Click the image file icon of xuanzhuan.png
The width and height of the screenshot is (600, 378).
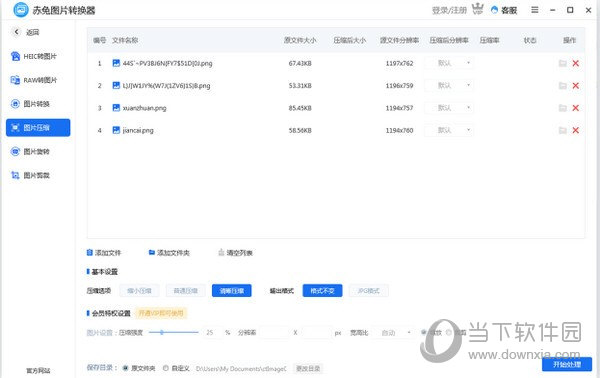click(116, 108)
